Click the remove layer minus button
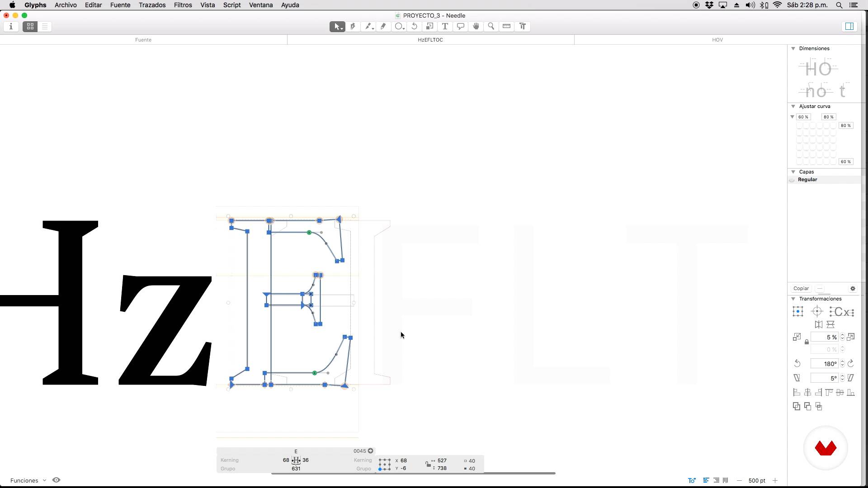This screenshot has width=868, height=488. pyautogui.click(x=820, y=288)
